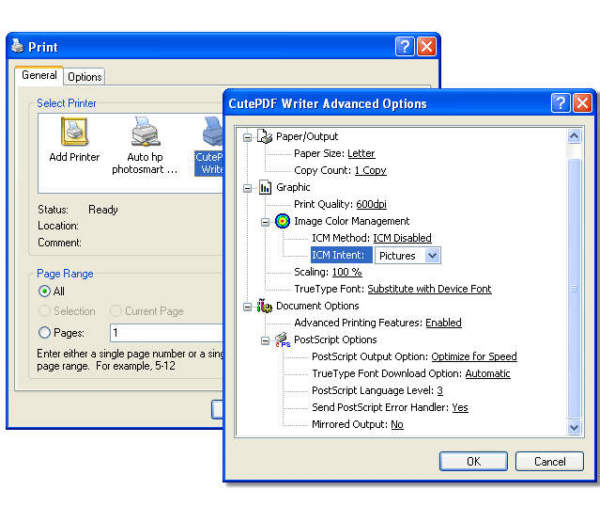Choose the Auto hp photosmart printer icon
Screen dimensions: 600x520
click(145, 131)
